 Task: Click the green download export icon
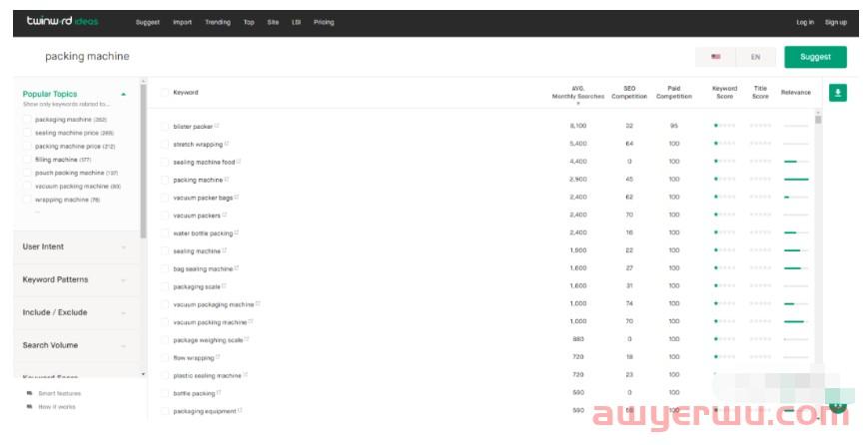(x=837, y=93)
